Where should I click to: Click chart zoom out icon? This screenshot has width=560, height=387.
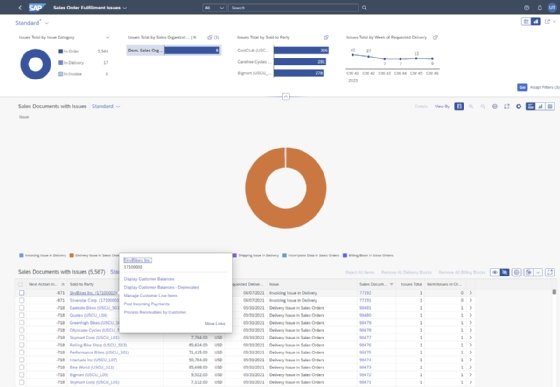click(482, 106)
